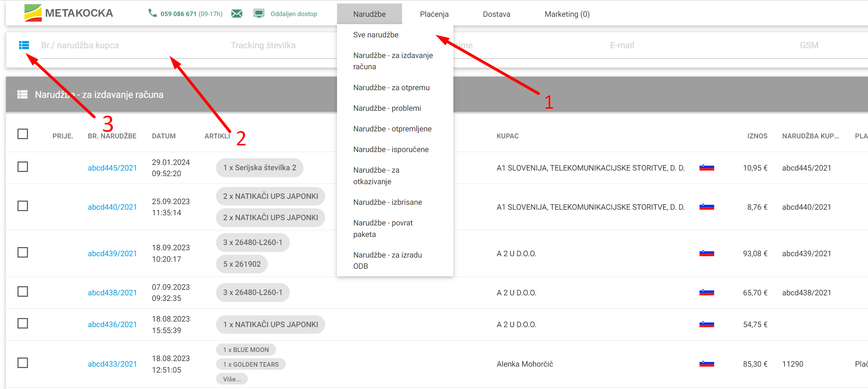Image resolution: width=868 pixels, height=389 pixels.
Task: Click Slovenian flag for order abcd445/2021
Action: click(706, 168)
